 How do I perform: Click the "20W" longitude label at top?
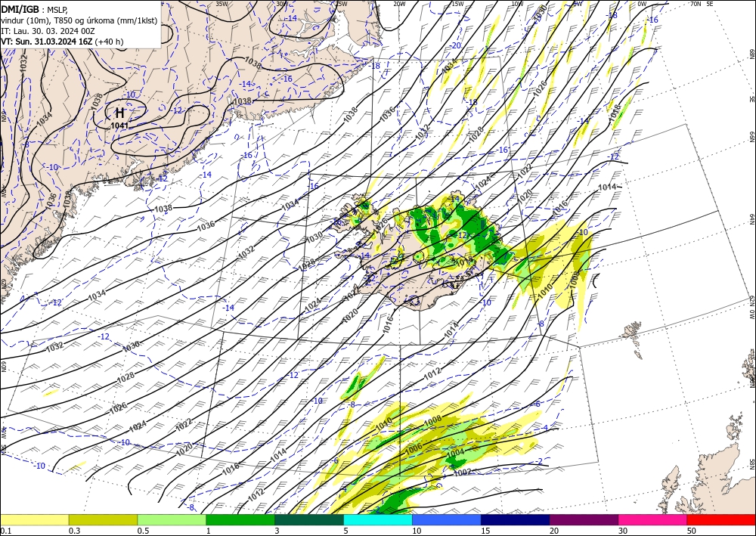click(399, 4)
